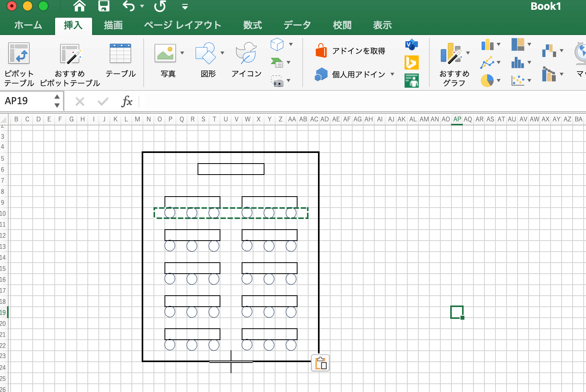Image resolution: width=586 pixels, height=392 pixels.
Task: Switch to the 数式 tab
Action: pos(252,25)
